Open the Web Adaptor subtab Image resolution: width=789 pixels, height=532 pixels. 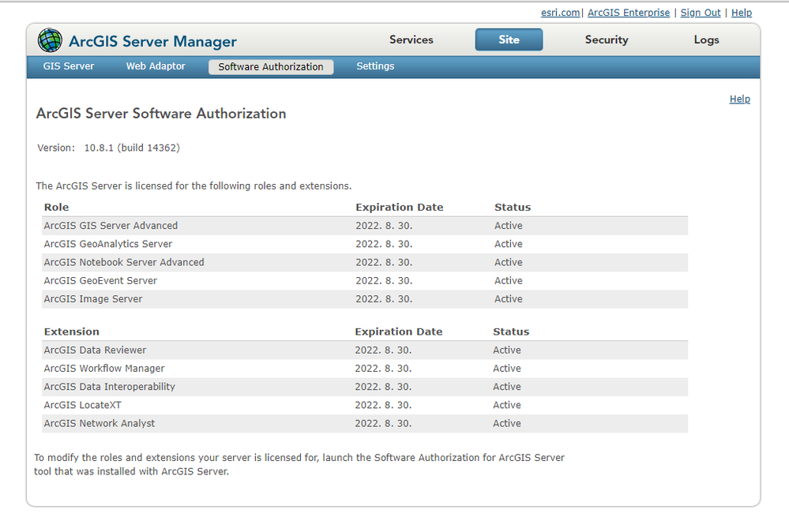click(156, 67)
